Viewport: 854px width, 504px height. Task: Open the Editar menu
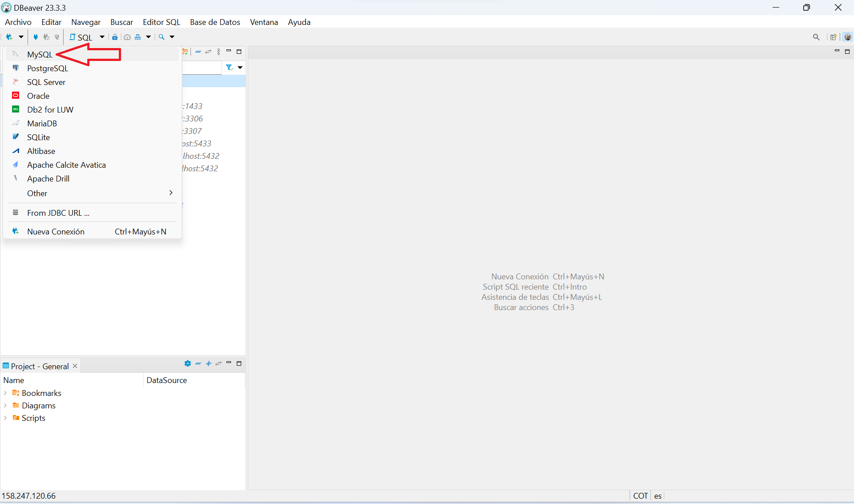point(52,22)
